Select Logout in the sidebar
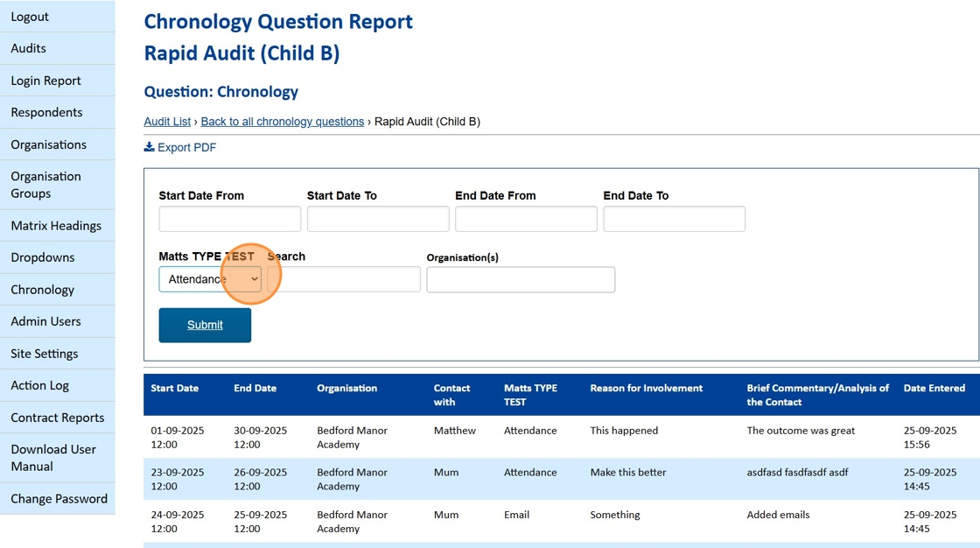The height and width of the screenshot is (548, 980). [x=58, y=17]
